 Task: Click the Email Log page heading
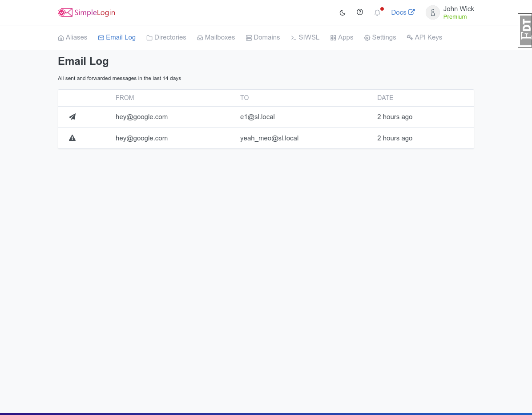tap(83, 61)
